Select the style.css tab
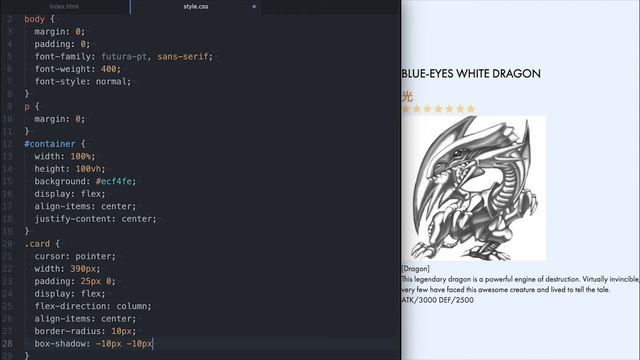640x360 pixels. click(x=196, y=7)
